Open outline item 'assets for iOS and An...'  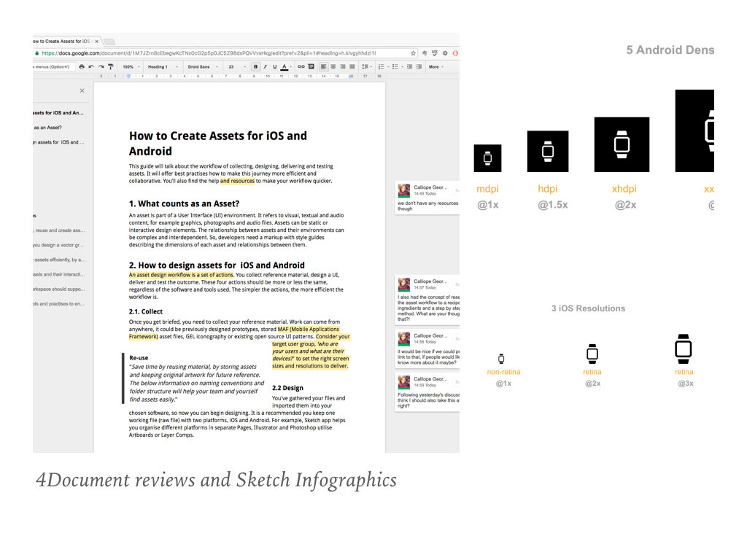coord(58,113)
